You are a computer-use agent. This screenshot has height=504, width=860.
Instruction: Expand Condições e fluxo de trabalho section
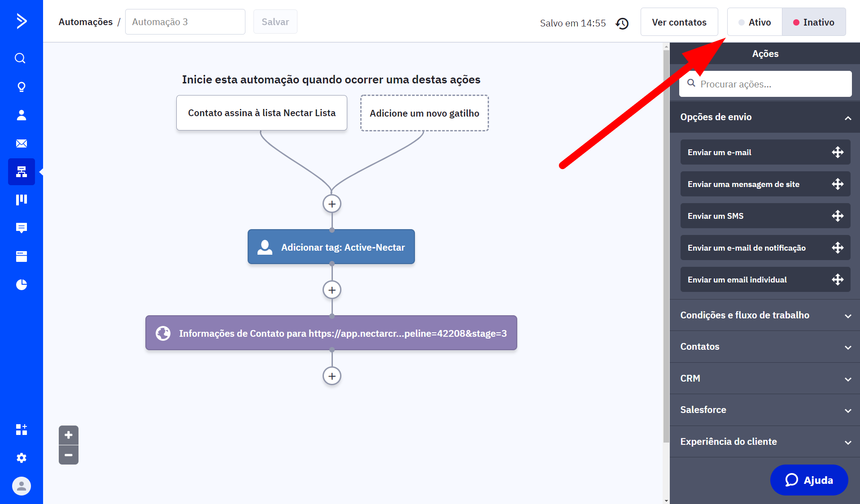click(x=764, y=315)
